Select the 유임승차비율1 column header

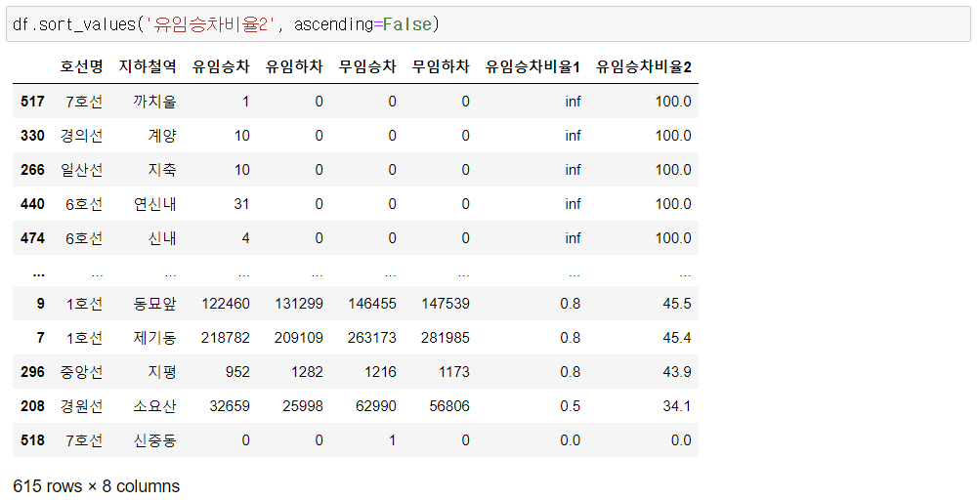533,66
